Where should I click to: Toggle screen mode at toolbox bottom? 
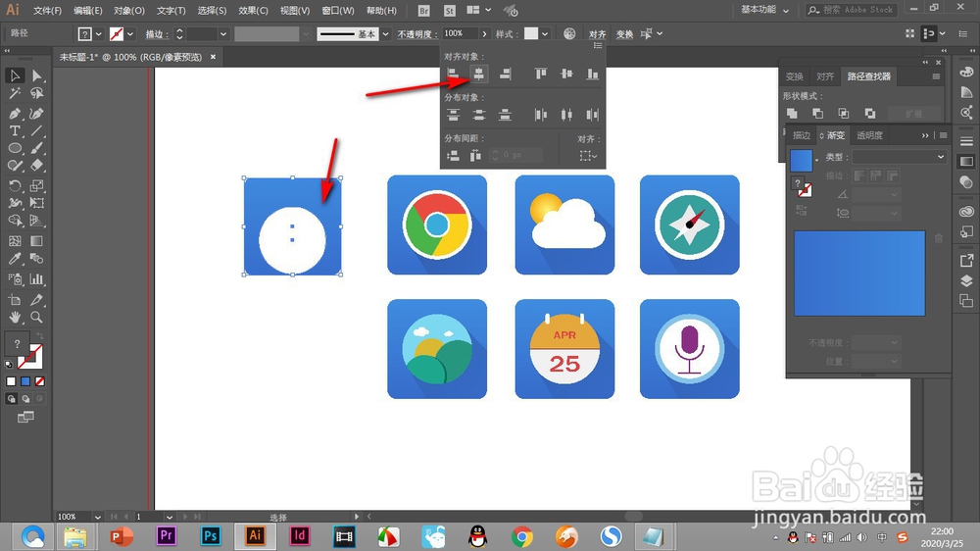coord(25,417)
